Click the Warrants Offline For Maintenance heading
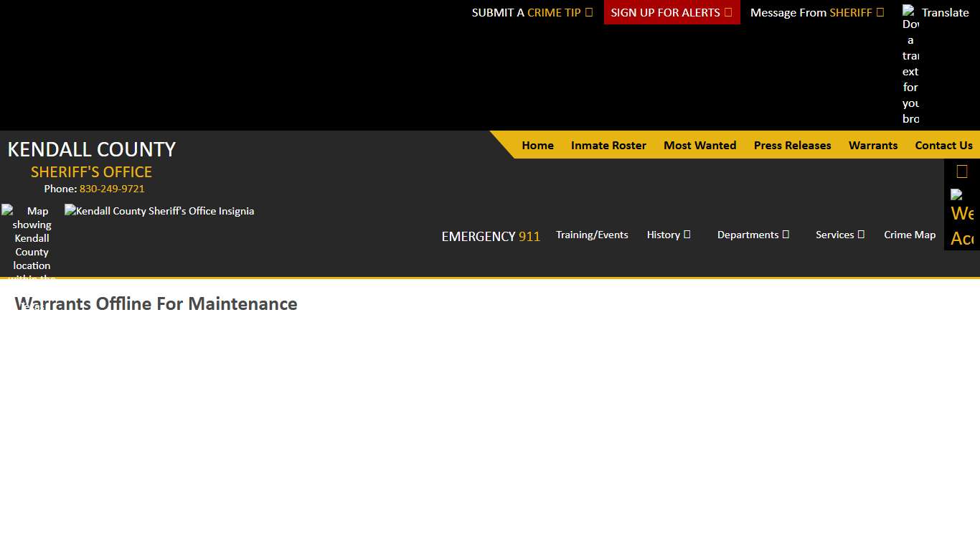 pos(156,304)
